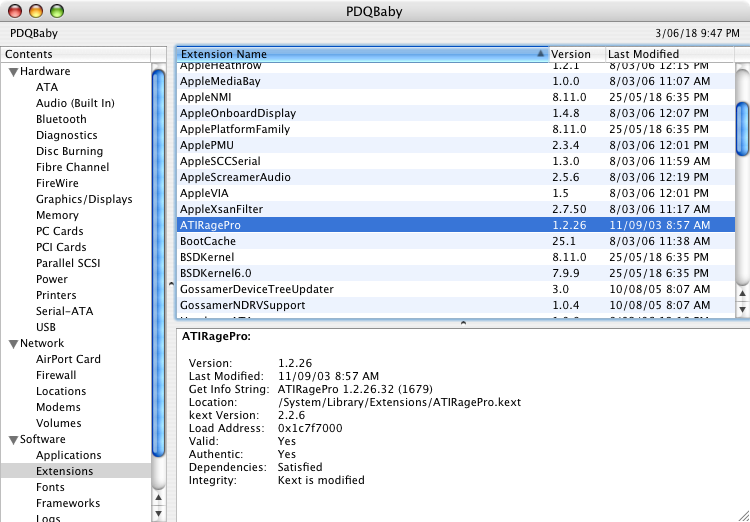Select Power in the sidebar
The height and width of the screenshot is (522, 750).
52,279
